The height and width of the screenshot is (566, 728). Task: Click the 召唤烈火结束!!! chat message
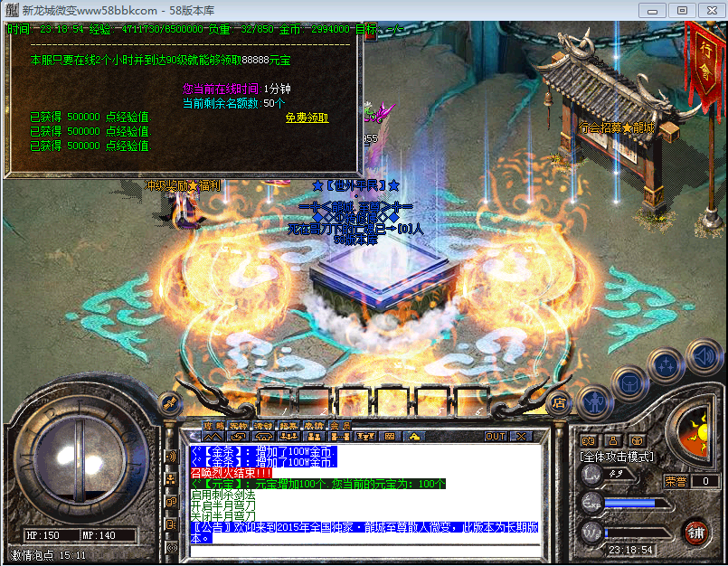(232, 473)
